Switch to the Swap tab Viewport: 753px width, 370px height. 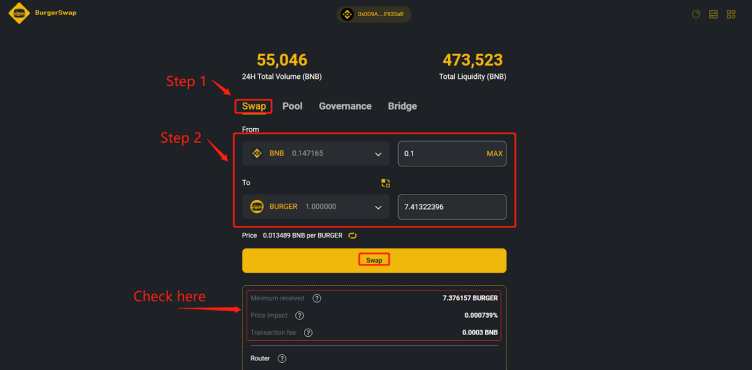(254, 106)
